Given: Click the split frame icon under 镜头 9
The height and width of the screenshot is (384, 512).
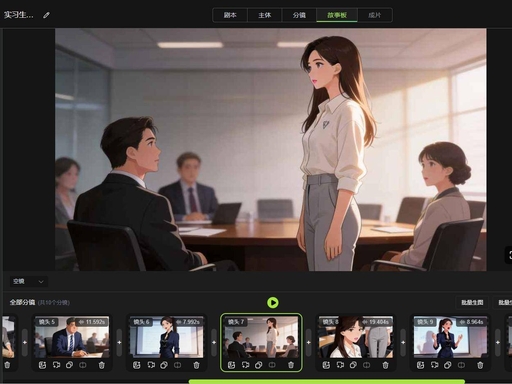Looking at the screenshot, I should tap(461, 365).
